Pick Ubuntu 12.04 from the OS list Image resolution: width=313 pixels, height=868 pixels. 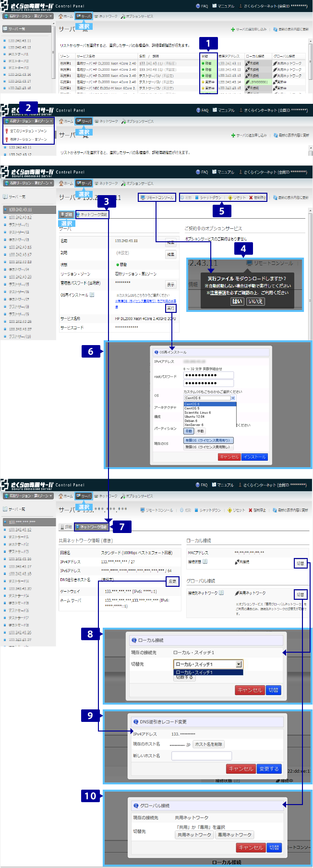pos(194,417)
